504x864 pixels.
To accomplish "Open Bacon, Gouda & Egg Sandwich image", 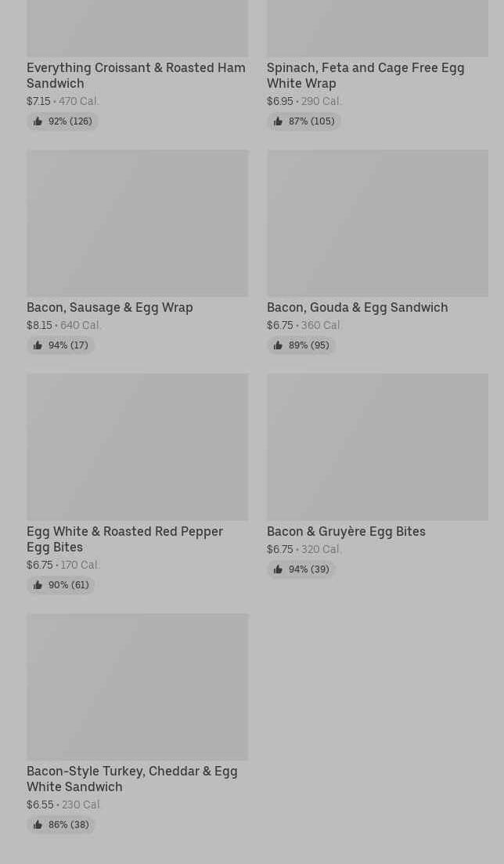I will click(377, 223).
